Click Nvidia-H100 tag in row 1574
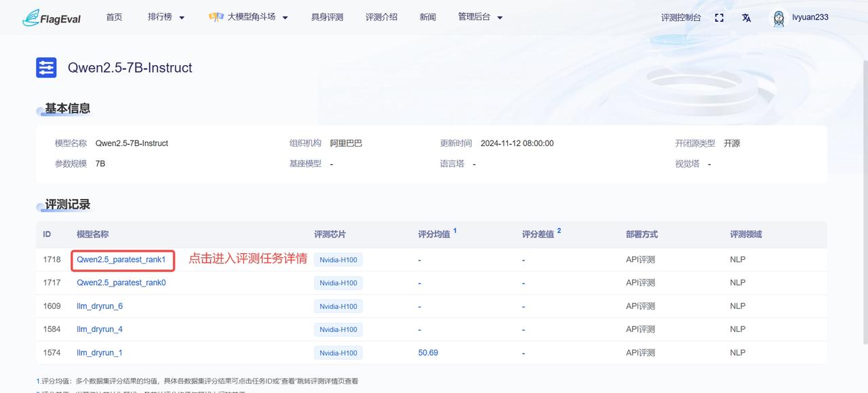The height and width of the screenshot is (393, 868). point(338,353)
